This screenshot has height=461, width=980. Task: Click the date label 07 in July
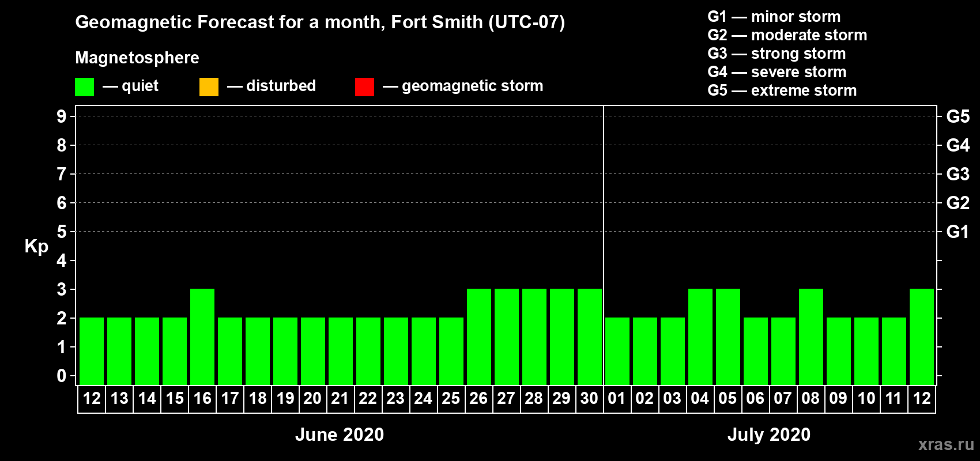point(783,398)
